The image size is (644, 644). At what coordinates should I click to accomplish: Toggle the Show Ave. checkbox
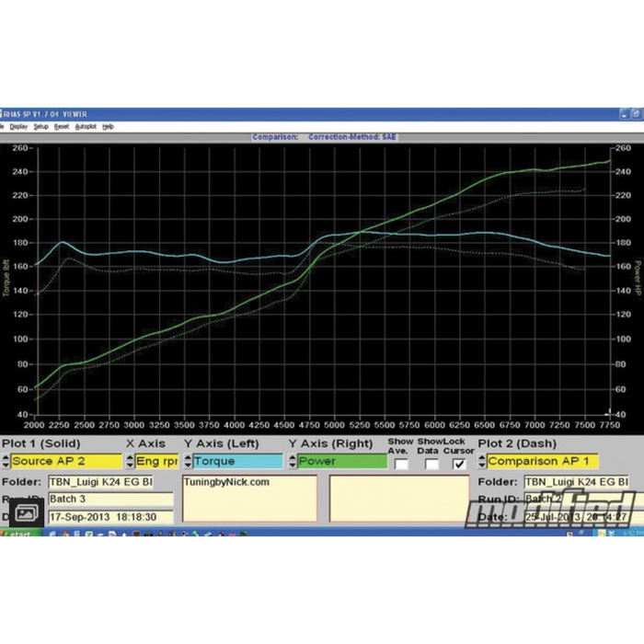pyautogui.click(x=401, y=464)
